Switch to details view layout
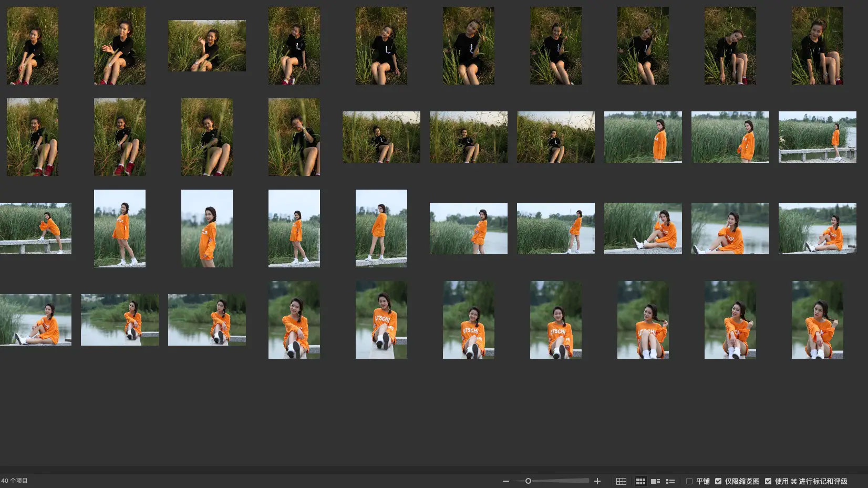Image resolution: width=868 pixels, height=488 pixels. pyautogui.click(x=655, y=481)
